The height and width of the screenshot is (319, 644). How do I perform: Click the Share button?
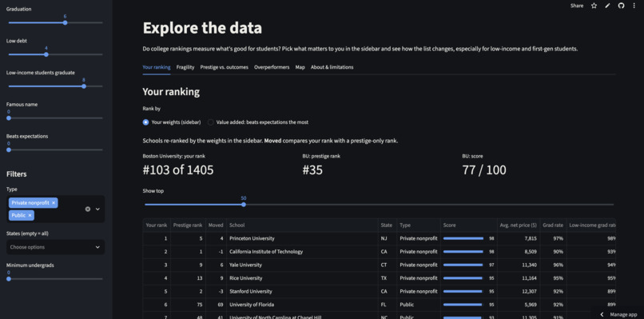coord(577,6)
